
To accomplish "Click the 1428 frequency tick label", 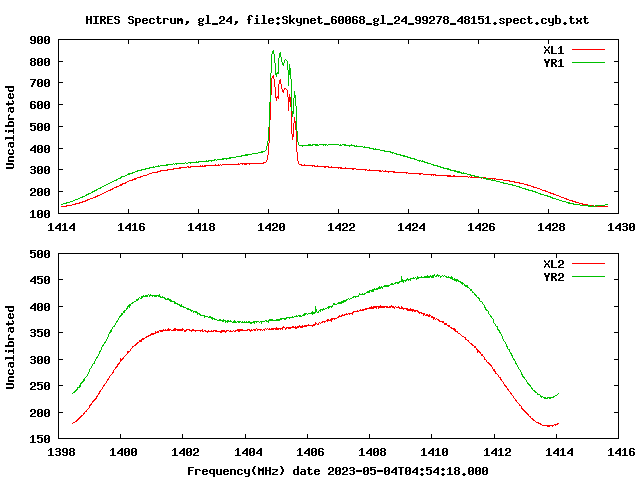I will pos(551,227).
